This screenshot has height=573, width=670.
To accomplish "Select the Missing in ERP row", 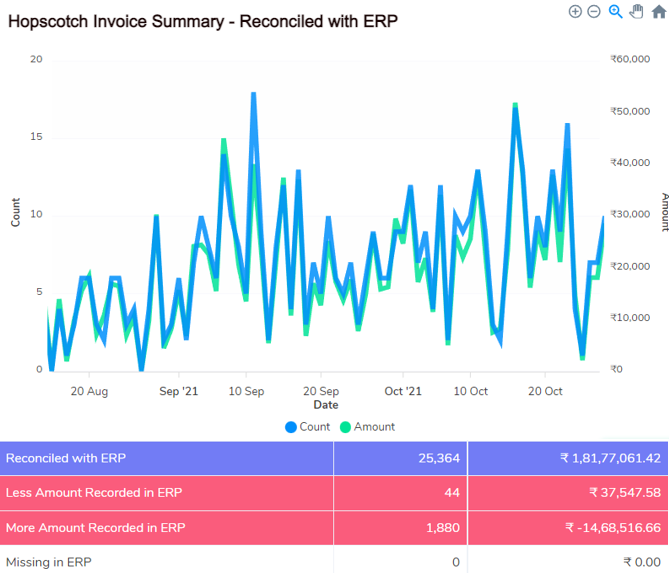I will 334,561.
